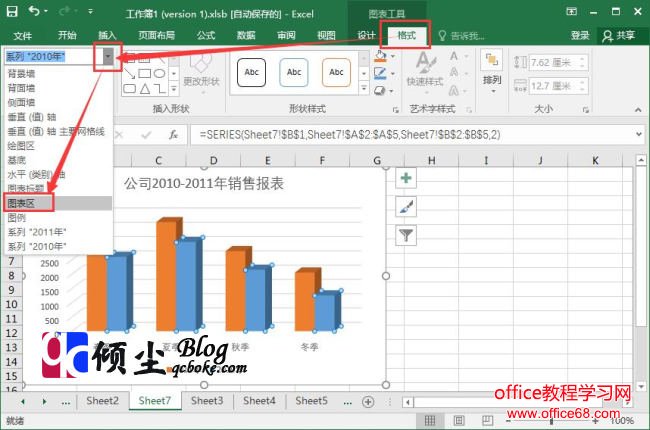Switch to the 数据 ribbon tab
Image resolution: width=650 pixels, height=430 pixels.
click(x=246, y=35)
